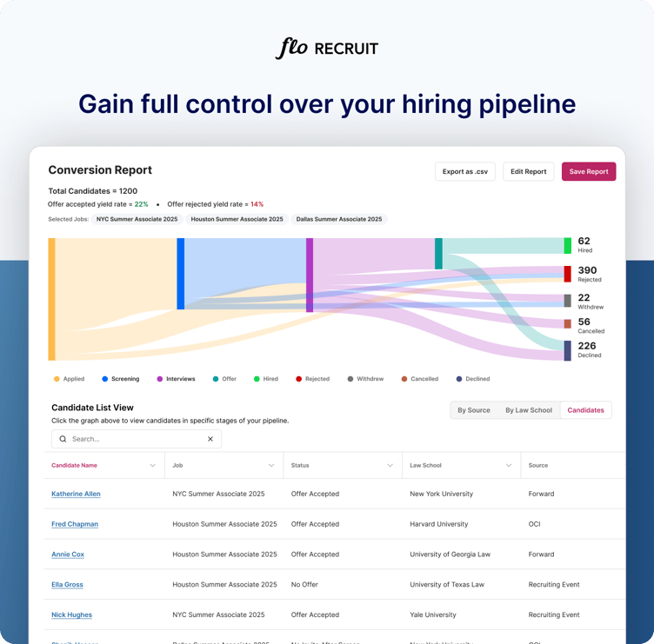Switch to the By Source tab
Screen dimensions: 654x644
coord(474,410)
